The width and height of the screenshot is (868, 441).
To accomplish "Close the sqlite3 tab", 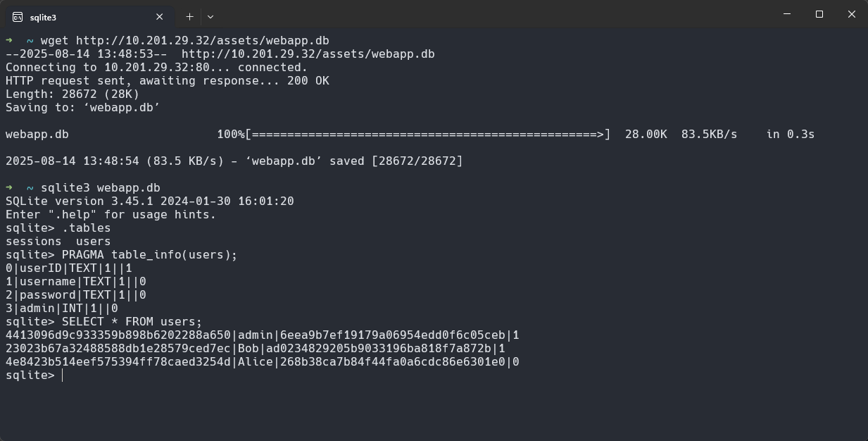I will pos(159,17).
